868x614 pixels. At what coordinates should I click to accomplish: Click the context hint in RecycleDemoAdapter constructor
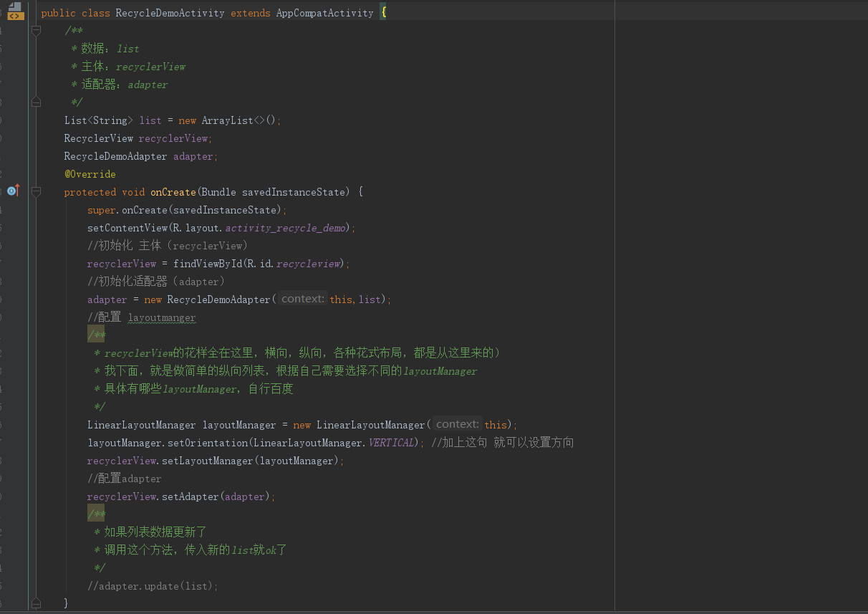[303, 299]
